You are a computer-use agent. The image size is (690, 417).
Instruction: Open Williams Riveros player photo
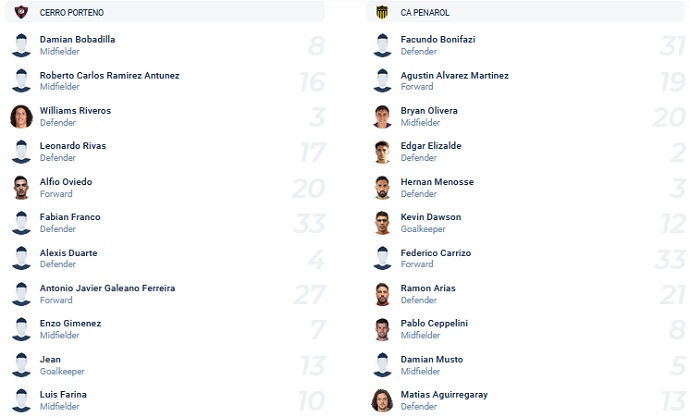click(x=21, y=116)
